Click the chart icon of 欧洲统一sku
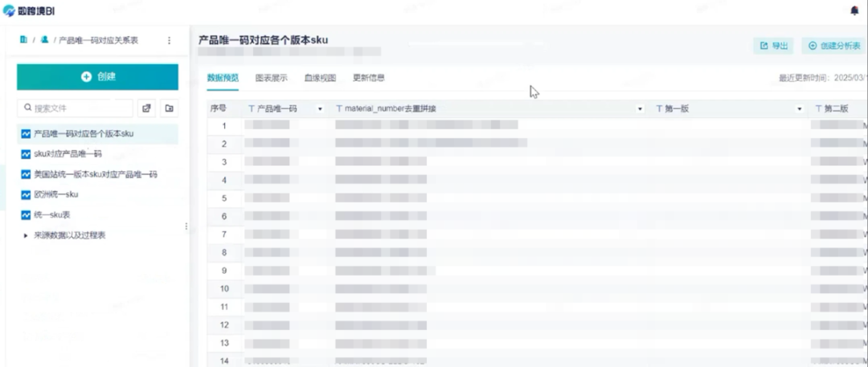 click(26, 194)
